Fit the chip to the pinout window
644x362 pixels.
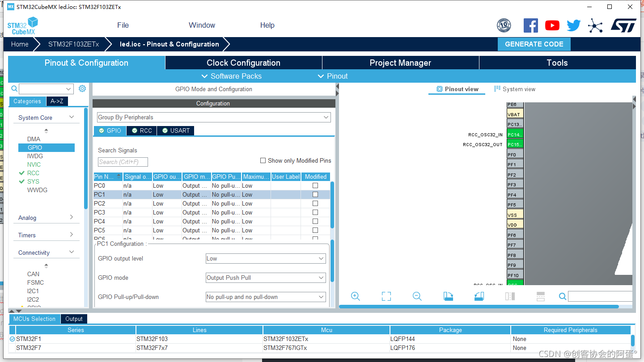point(386,296)
